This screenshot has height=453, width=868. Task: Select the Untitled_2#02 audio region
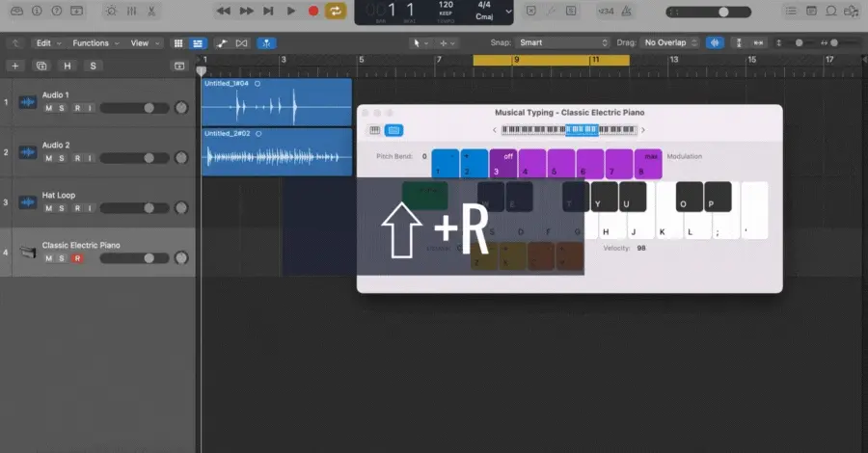tap(277, 152)
